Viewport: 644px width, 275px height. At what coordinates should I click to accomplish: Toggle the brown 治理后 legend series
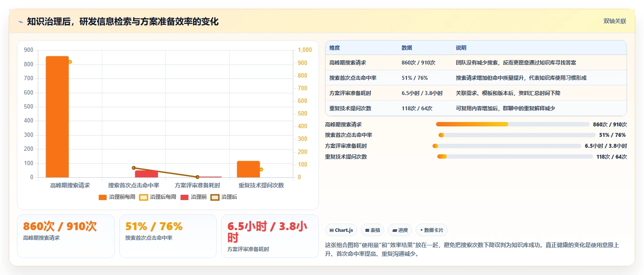(224, 197)
